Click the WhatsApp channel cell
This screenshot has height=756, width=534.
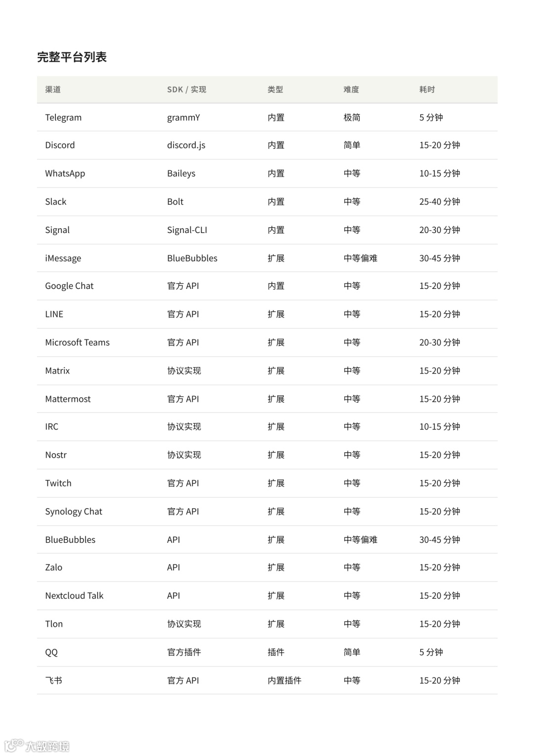tap(65, 174)
